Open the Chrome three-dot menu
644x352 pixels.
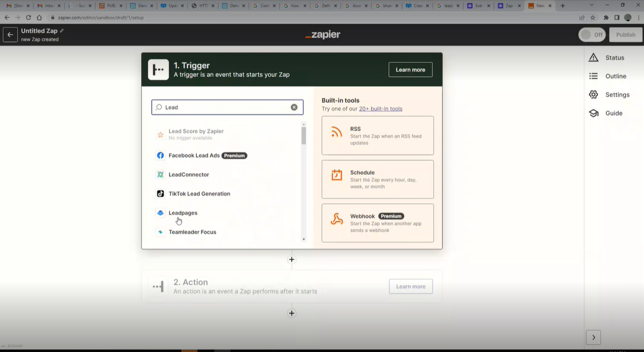click(x=638, y=17)
